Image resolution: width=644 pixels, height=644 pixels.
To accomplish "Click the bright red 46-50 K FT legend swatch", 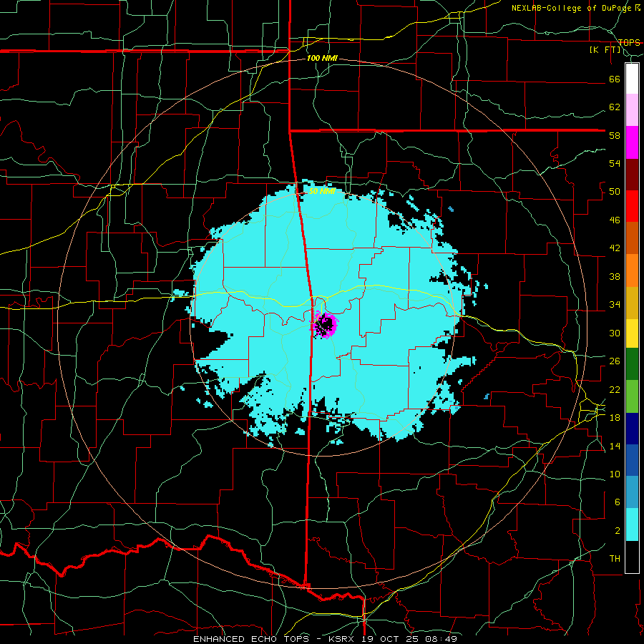I will pyautogui.click(x=632, y=206).
